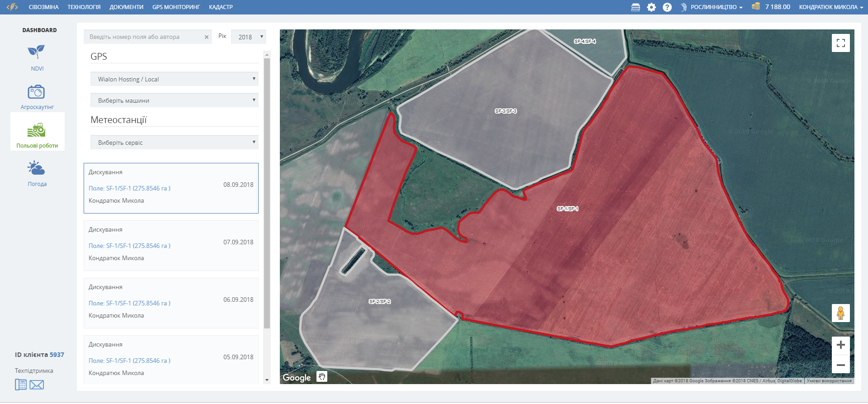Expand the year 2018 dropdown
The height and width of the screenshot is (404, 868).
249,37
